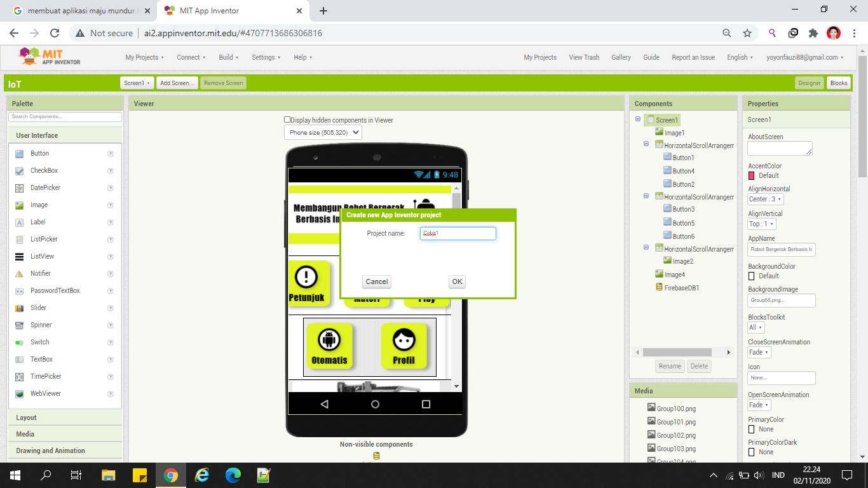The width and height of the screenshot is (868, 488).
Task: Select the Slider palette component icon
Action: (19, 308)
